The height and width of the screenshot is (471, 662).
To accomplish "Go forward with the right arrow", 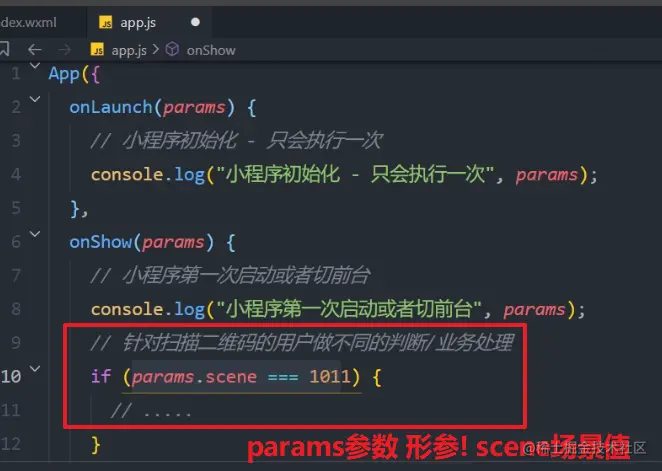I will (65, 50).
